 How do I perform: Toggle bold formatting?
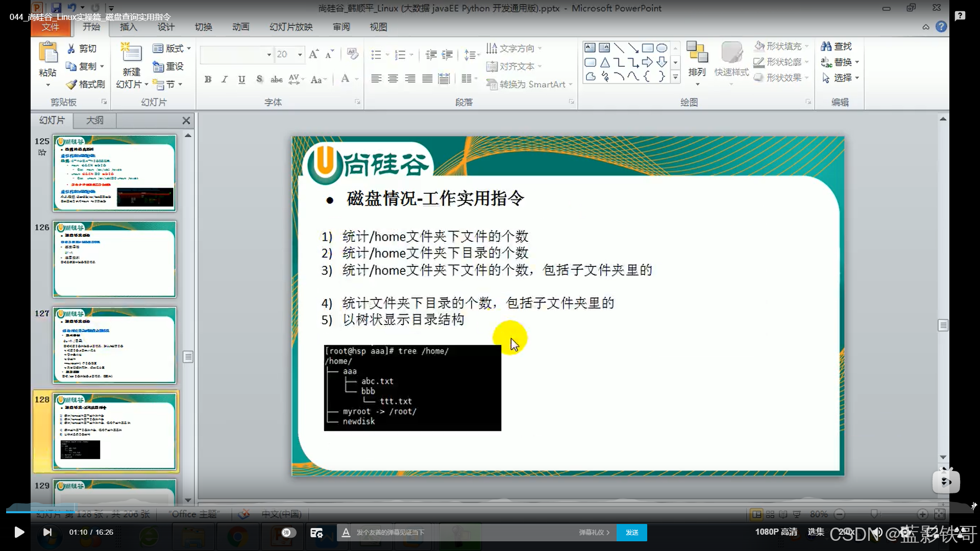point(208,79)
